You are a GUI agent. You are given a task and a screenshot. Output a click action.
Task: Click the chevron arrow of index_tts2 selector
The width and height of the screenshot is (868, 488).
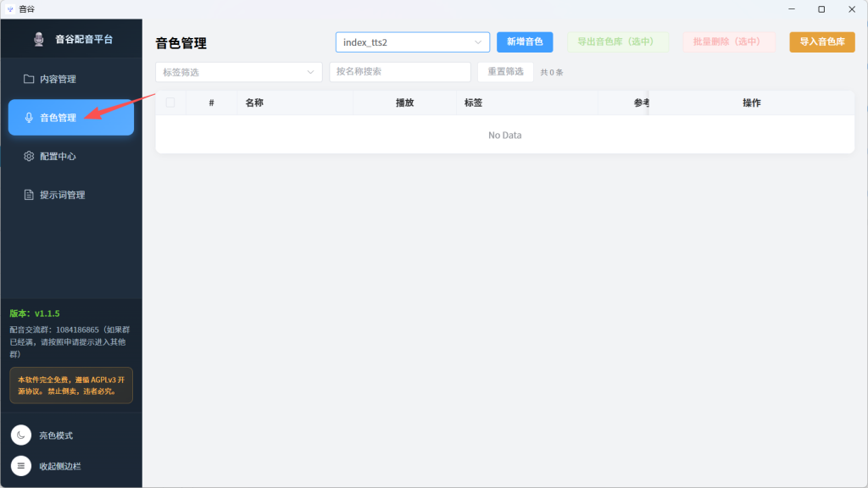(478, 42)
